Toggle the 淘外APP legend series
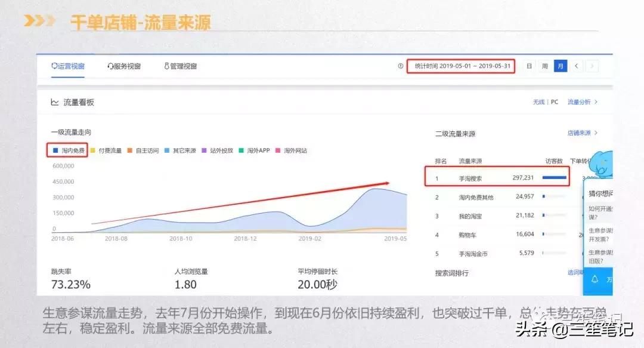The height and width of the screenshot is (348, 644). click(x=253, y=150)
